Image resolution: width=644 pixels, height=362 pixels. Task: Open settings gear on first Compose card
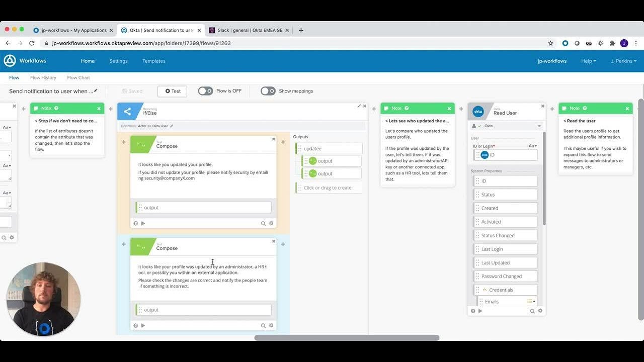pos(271,223)
